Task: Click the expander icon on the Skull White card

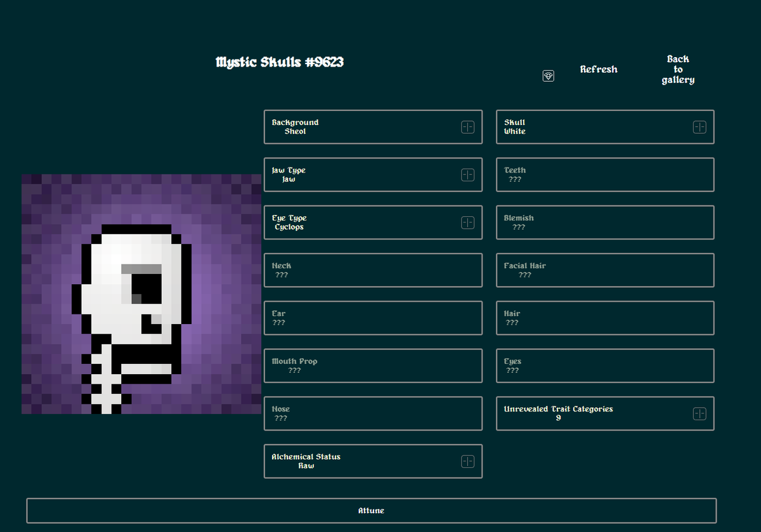Action: [x=699, y=127]
